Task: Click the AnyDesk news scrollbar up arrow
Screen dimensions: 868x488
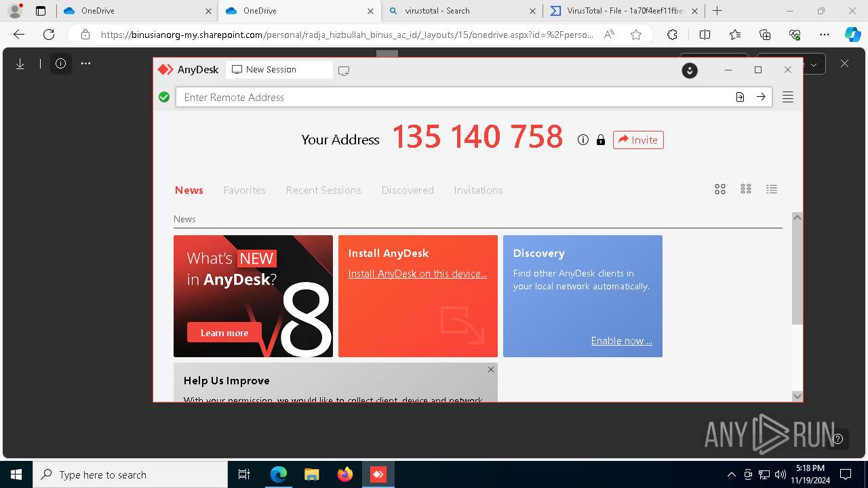Action: tap(797, 218)
